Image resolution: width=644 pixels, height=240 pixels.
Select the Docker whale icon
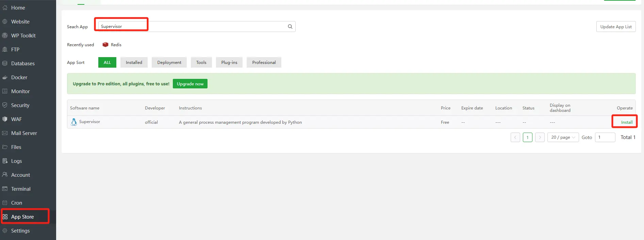[x=5, y=77]
